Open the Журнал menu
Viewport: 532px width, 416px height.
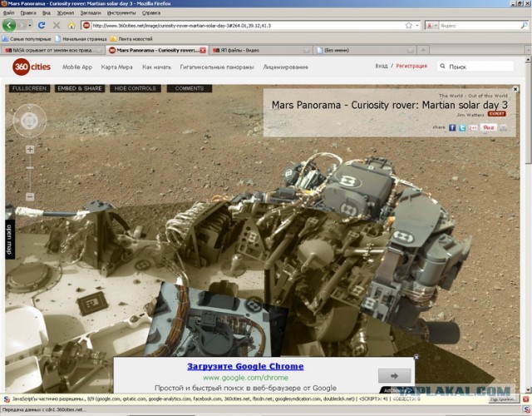tap(66, 13)
